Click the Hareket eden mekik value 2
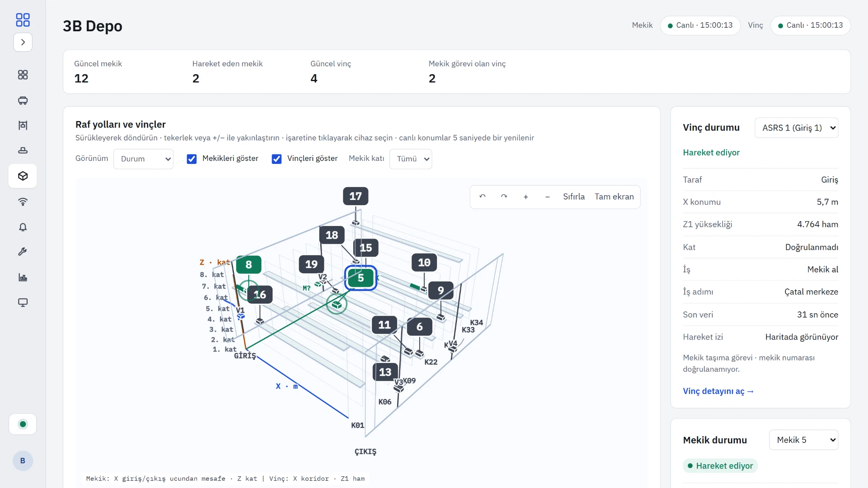This screenshot has height=488, width=868. pos(196,79)
